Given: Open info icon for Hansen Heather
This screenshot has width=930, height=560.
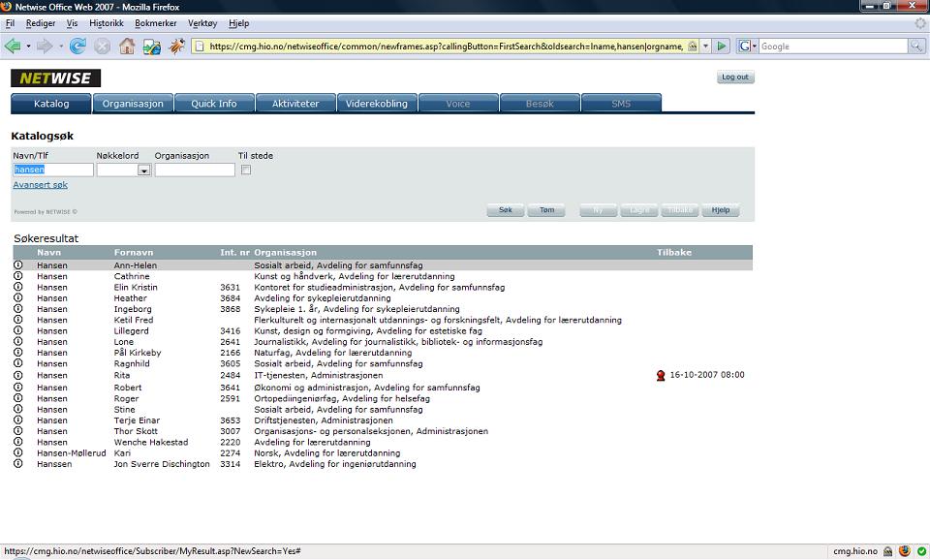Looking at the screenshot, I should pyautogui.click(x=17, y=297).
